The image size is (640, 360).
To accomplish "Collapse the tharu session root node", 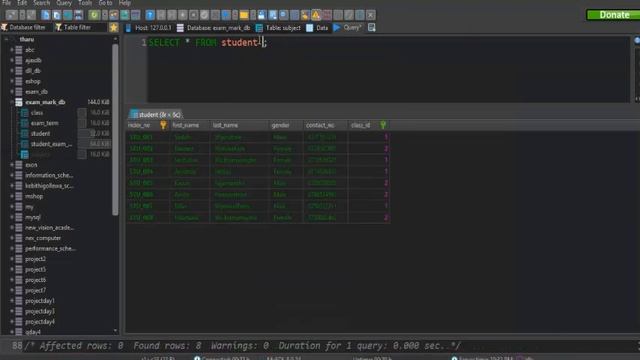I will (x=6, y=39).
